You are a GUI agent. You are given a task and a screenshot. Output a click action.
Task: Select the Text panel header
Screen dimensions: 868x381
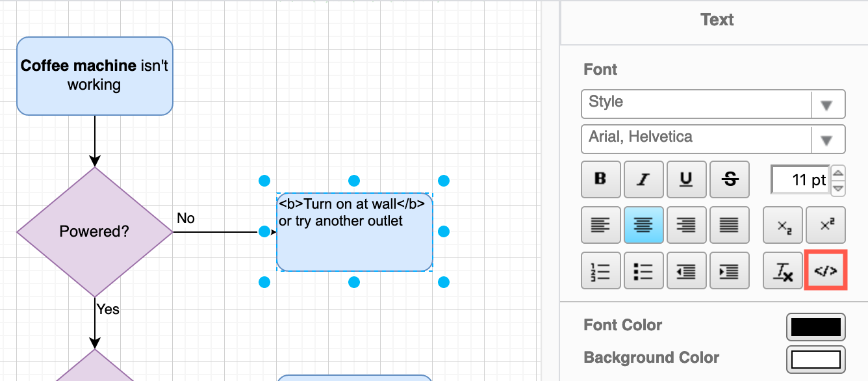coord(717,20)
